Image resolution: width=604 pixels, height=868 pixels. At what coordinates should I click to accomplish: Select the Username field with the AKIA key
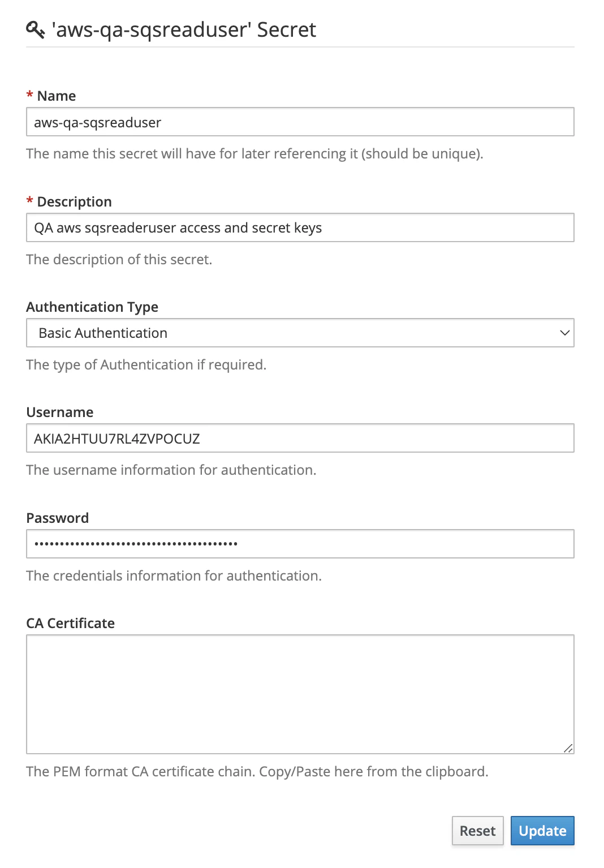coord(300,439)
